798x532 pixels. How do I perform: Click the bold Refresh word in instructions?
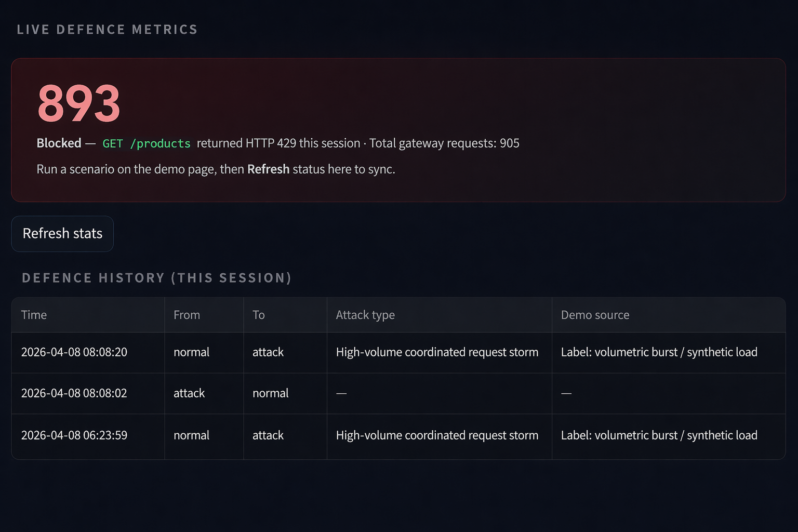(268, 169)
